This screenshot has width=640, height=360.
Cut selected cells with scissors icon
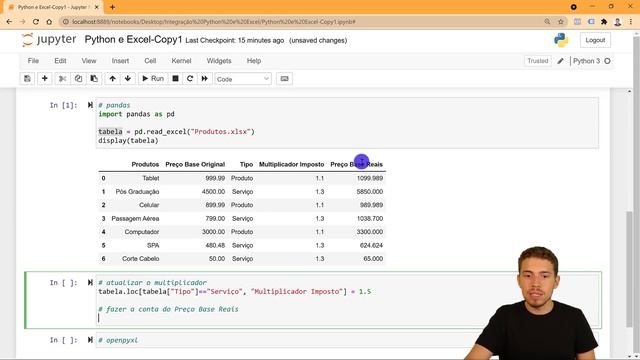point(62,79)
